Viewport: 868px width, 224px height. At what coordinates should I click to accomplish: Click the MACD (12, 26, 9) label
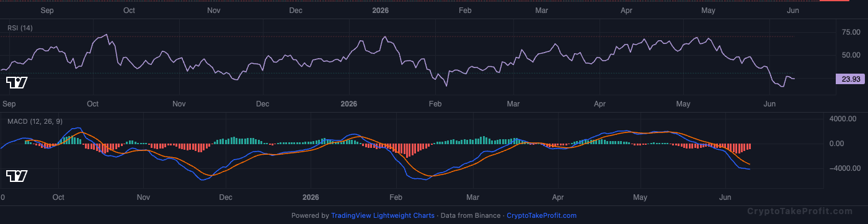[35, 121]
